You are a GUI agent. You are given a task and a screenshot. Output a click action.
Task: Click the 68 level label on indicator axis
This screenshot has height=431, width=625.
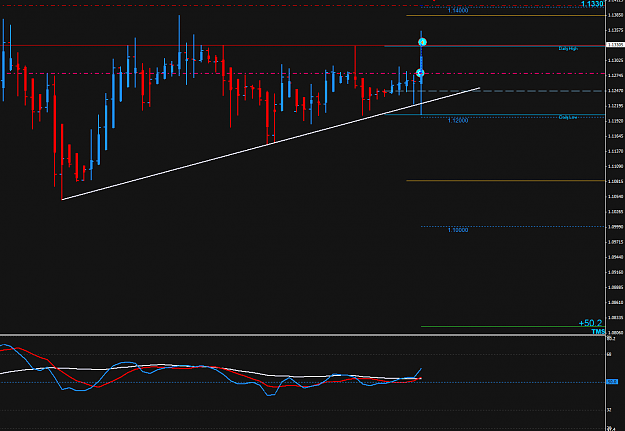(609, 354)
